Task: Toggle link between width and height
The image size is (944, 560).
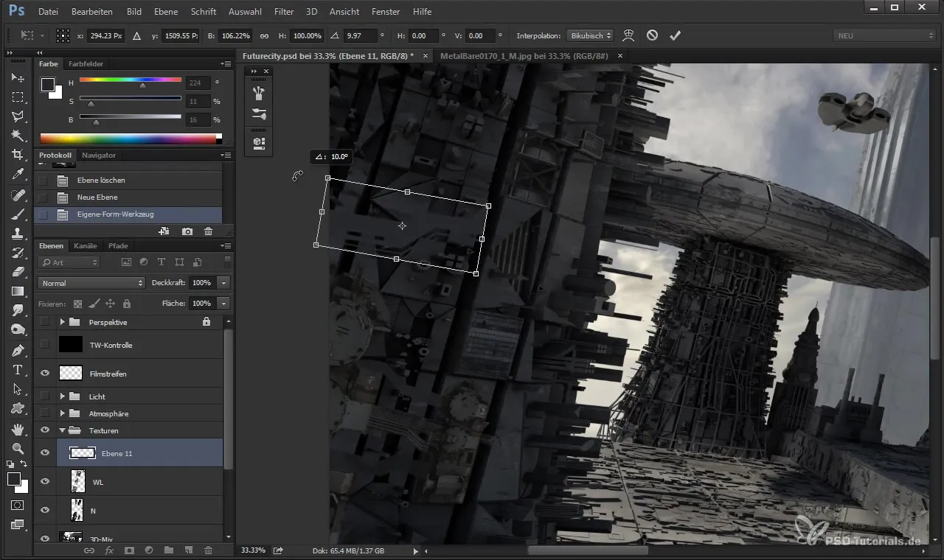Action: [x=265, y=35]
